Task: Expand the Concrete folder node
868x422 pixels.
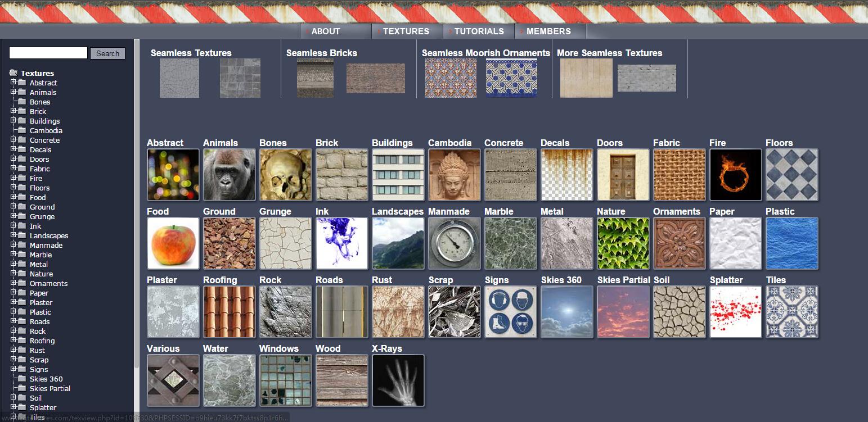Action: point(14,140)
